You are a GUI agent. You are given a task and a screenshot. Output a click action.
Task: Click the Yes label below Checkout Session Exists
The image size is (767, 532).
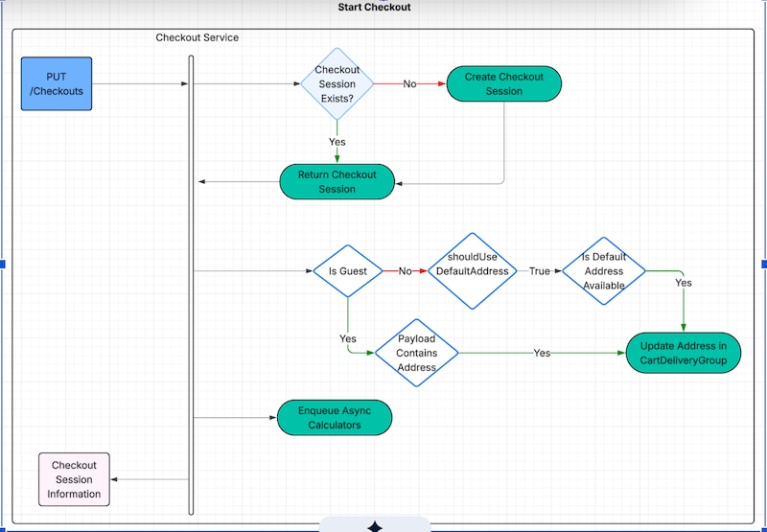337,142
